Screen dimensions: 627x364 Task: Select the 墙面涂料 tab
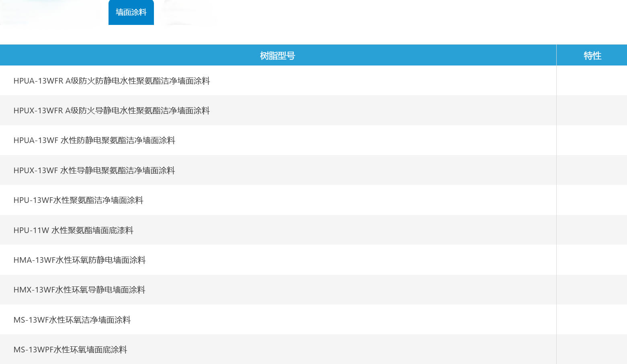(131, 12)
